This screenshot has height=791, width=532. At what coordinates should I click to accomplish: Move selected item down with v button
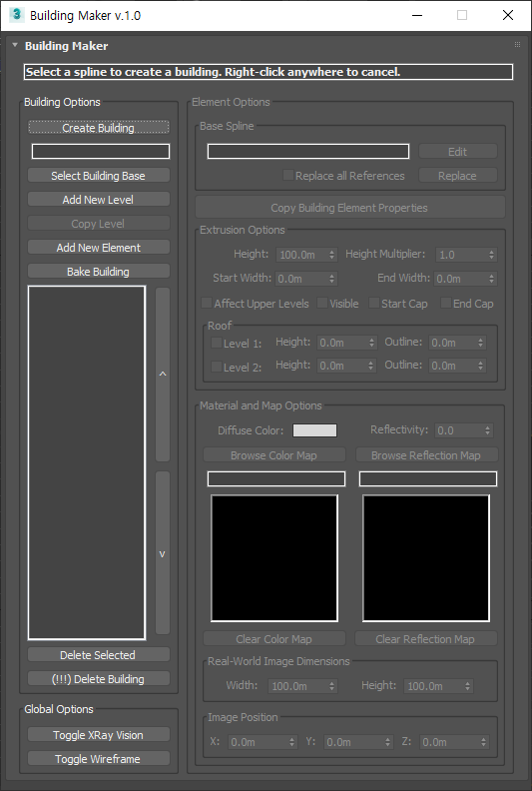(x=163, y=553)
